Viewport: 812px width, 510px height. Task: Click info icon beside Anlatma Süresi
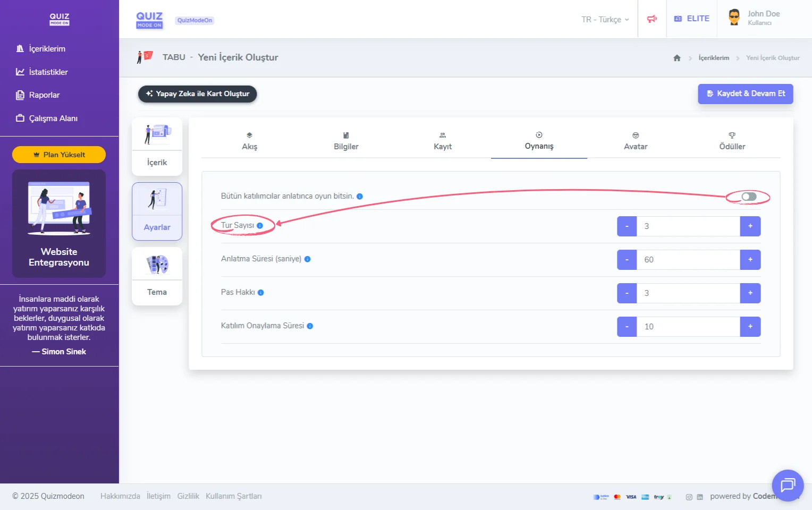(307, 259)
